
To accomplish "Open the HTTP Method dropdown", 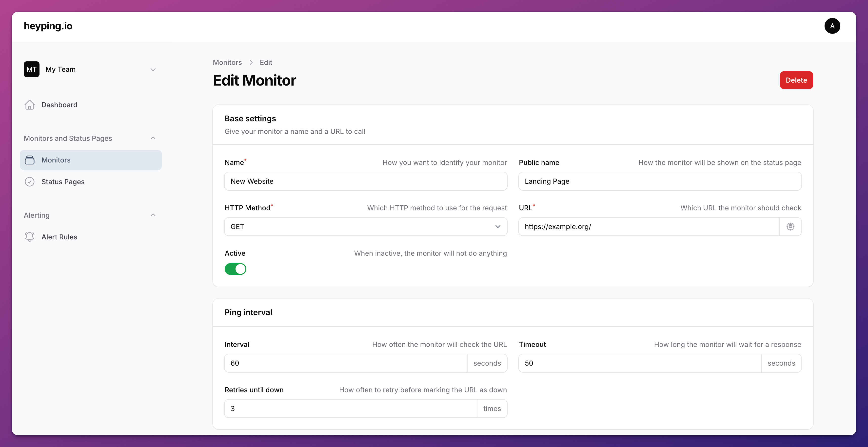I will (366, 227).
